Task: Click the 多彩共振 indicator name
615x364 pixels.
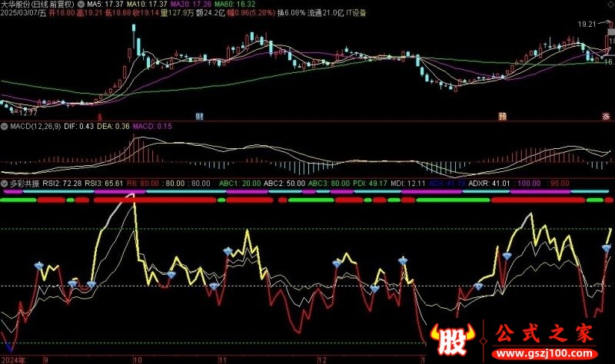Action: (25, 184)
